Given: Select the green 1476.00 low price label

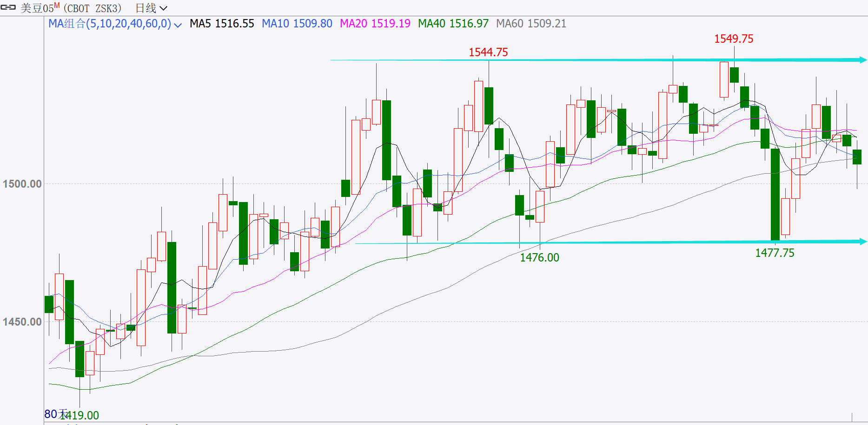Looking at the screenshot, I should coord(539,258).
